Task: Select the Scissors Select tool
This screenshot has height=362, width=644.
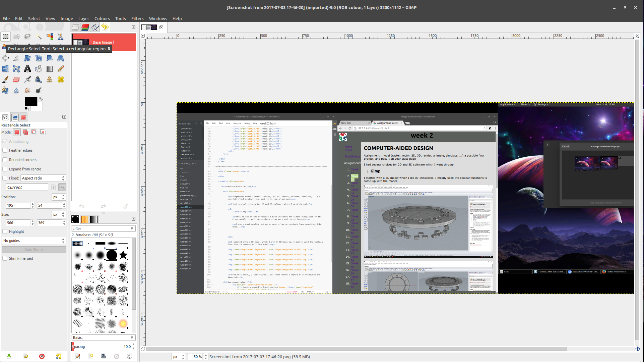Action: point(61,36)
